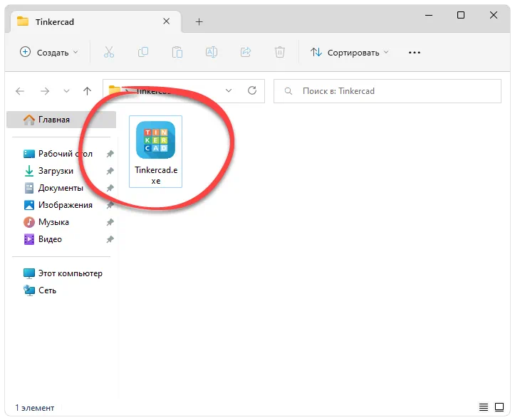Click the search field Поиск в: Tinkercad
Image resolution: width=515 pixels, height=420 pixels.
tap(387, 91)
